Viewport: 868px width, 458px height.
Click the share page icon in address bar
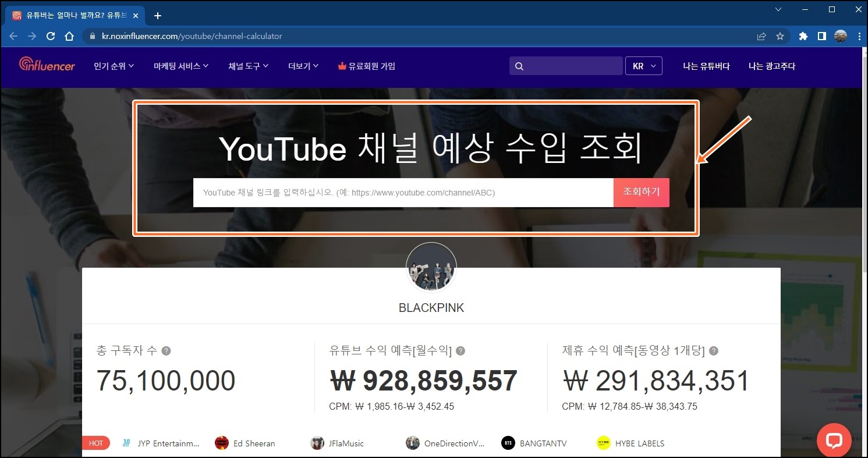(761, 36)
